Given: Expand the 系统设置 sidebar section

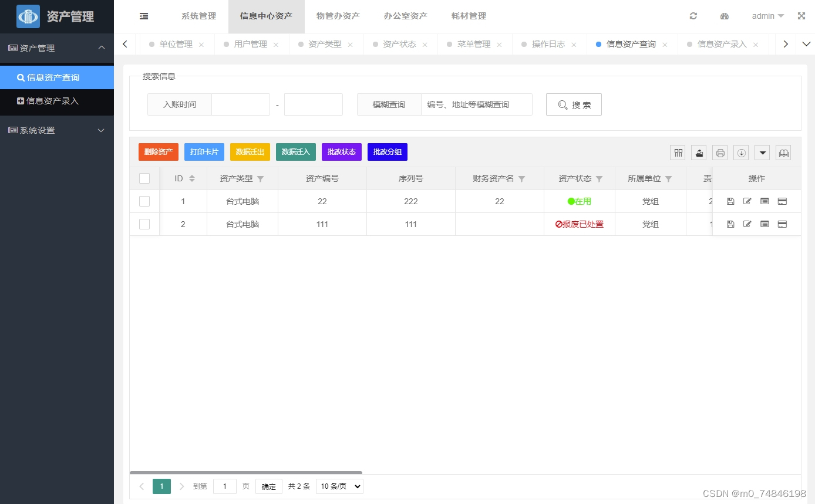Looking at the screenshot, I should pos(57,130).
